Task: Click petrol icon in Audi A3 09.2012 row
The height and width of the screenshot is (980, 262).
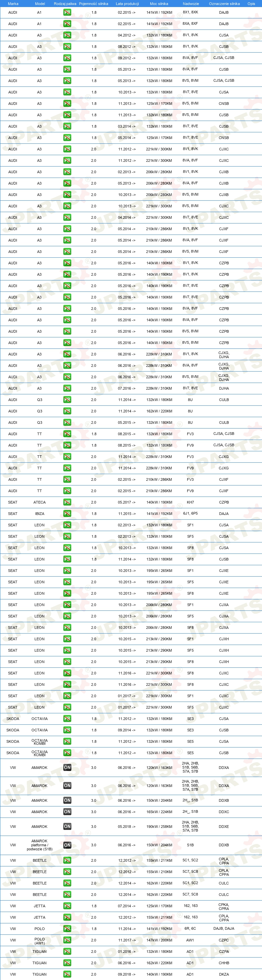Action: click(67, 58)
